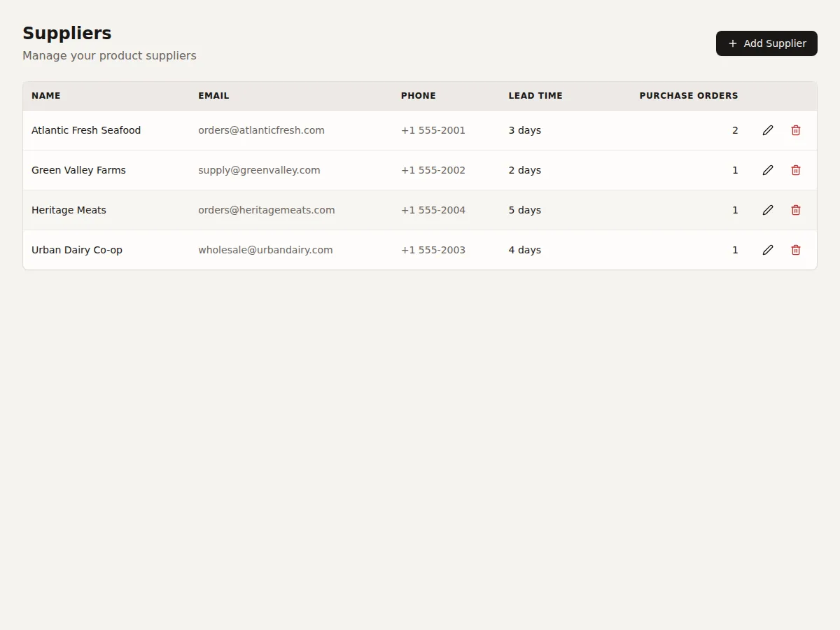Delete Heritage Meats with trash icon
This screenshot has width=840, height=630.
(x=796, y=210)
